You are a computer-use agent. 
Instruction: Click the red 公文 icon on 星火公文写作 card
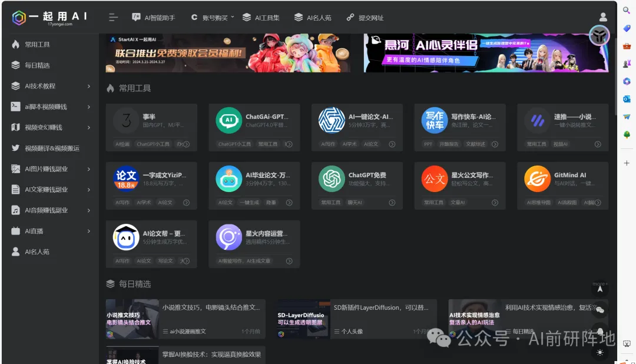point(434,180)
